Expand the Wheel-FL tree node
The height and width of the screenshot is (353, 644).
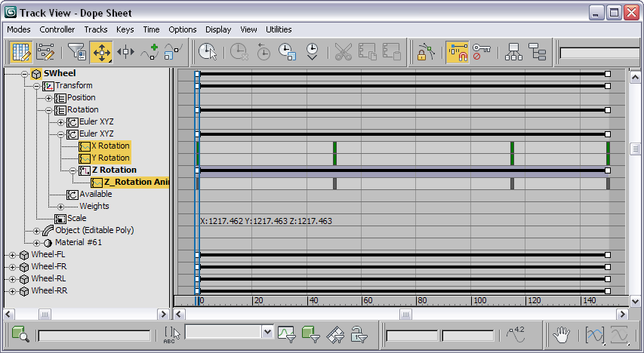point(12,255)
